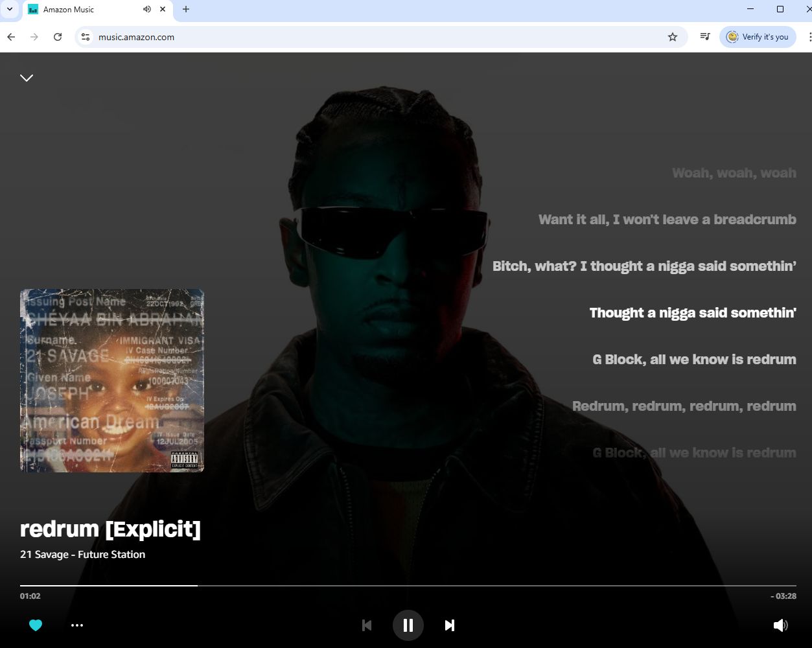Pause the currently playing song
This screenshot has height=648, width=812.
pos(408,625)
